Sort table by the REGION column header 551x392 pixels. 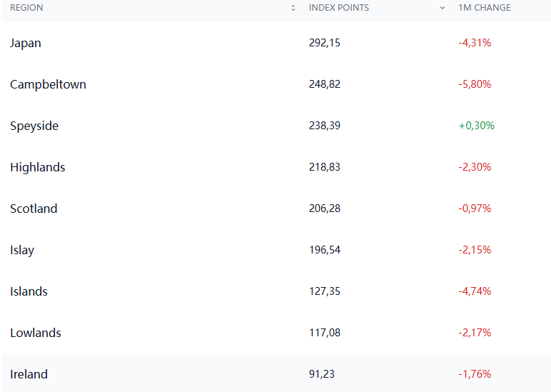pyautogui.click(x=26, y=8)
